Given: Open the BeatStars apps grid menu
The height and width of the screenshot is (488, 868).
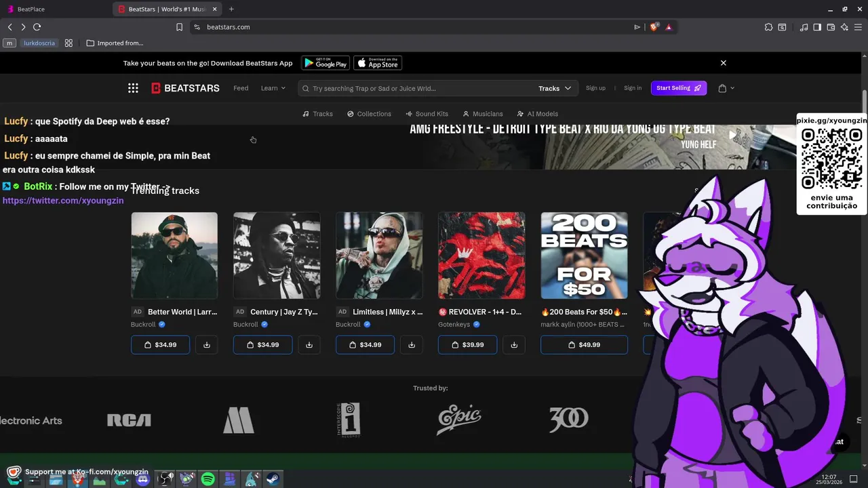Looking at the screenshot, I should click(133, 88).
